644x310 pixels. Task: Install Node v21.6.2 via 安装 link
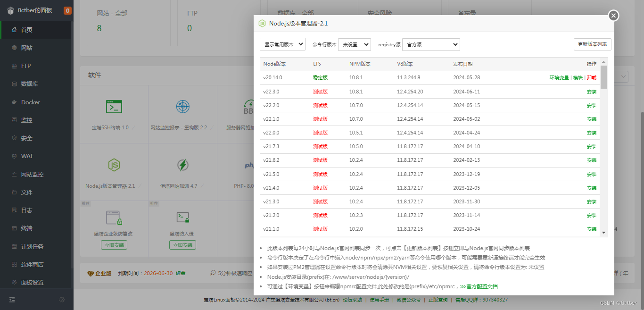[592, 160]
